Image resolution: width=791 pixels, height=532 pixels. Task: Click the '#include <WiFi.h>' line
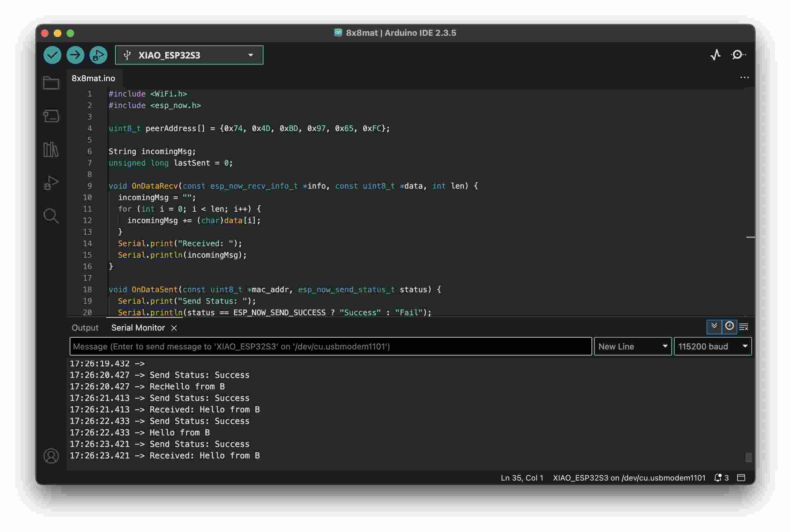point(148,94)
